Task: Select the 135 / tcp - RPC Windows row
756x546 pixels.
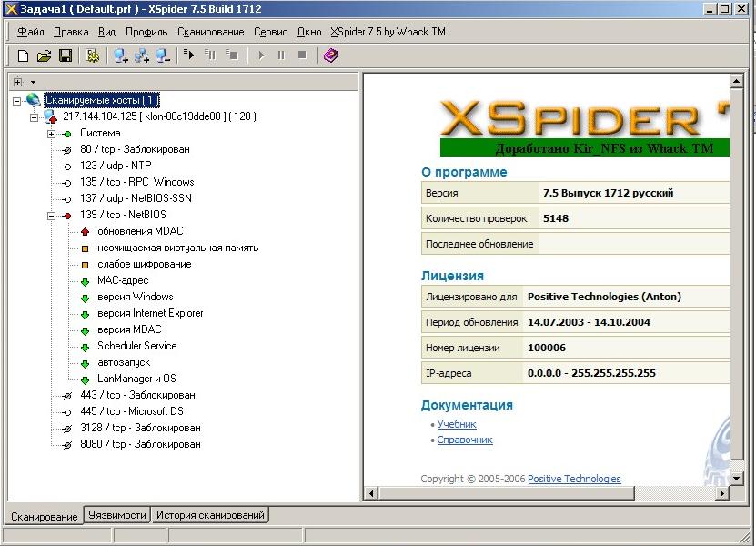Action: [137, 182]
